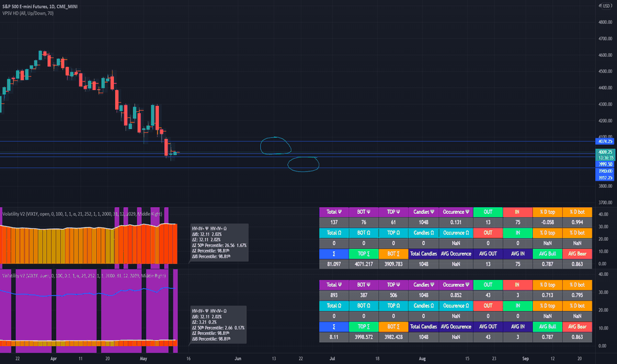The height and width of the screenshot is (364, 617).
Task: Click the May label on time axis
Action: [x=143, y=359]
